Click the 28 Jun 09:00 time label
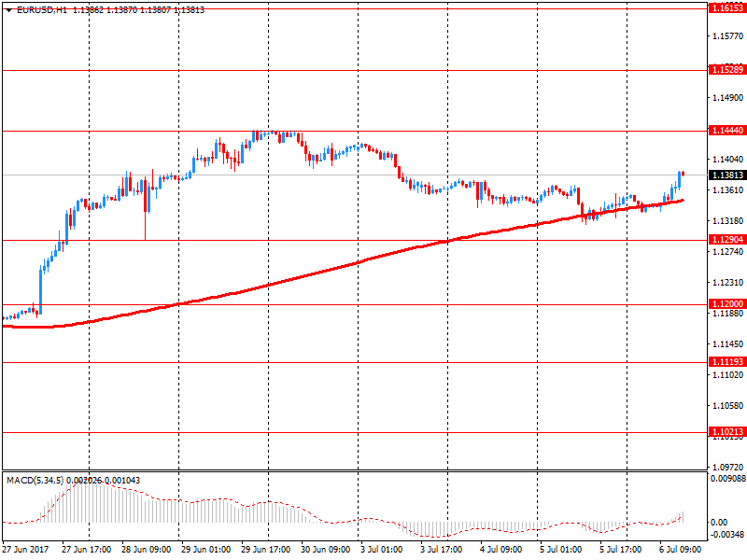Image resolution: width=747 pixels, height=560 pixels. tap(146, 549)
